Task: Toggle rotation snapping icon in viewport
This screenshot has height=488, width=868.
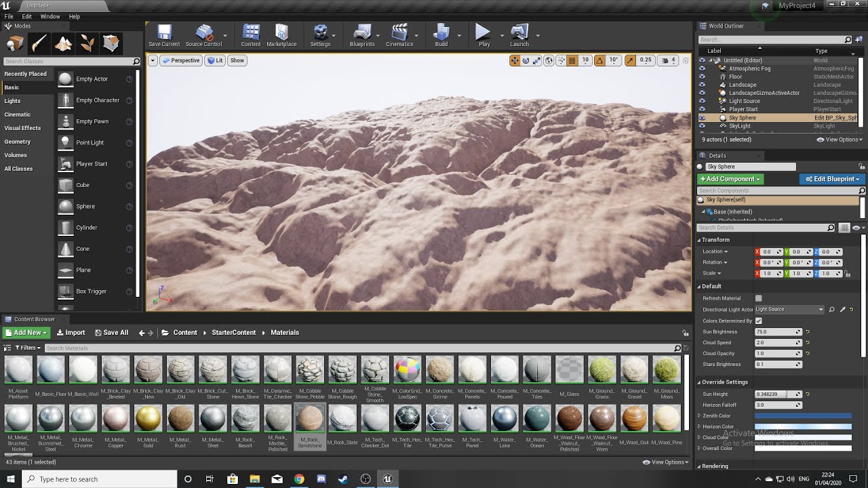Action: tap(599, 60)
